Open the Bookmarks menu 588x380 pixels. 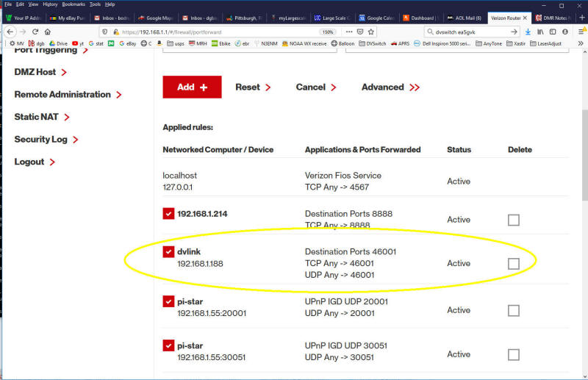click(73, 4)
